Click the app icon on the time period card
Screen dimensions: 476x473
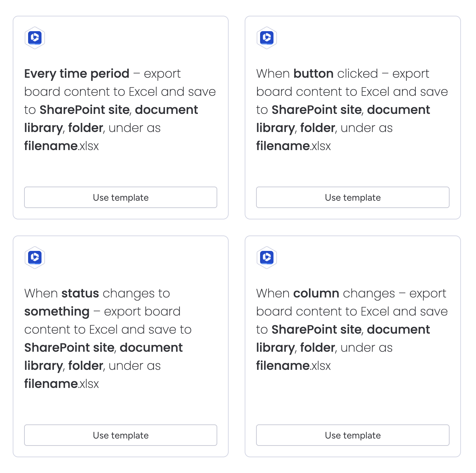point(34,38)
